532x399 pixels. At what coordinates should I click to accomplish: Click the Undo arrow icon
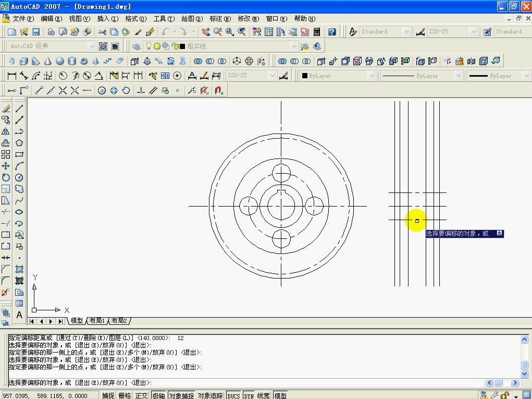point(165,32)
